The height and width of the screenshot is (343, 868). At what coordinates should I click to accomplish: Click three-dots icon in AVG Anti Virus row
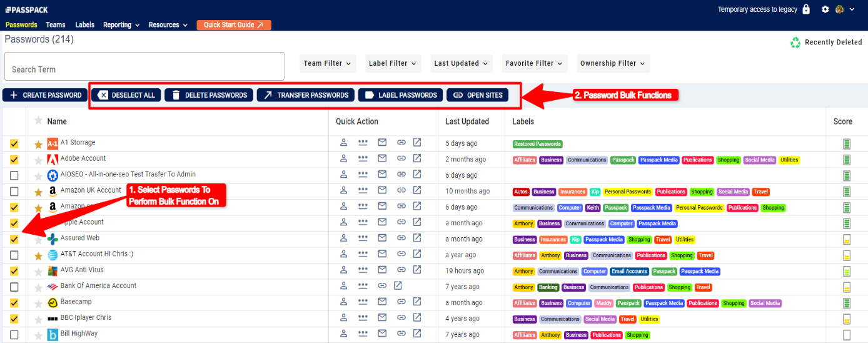click(363, 270)
